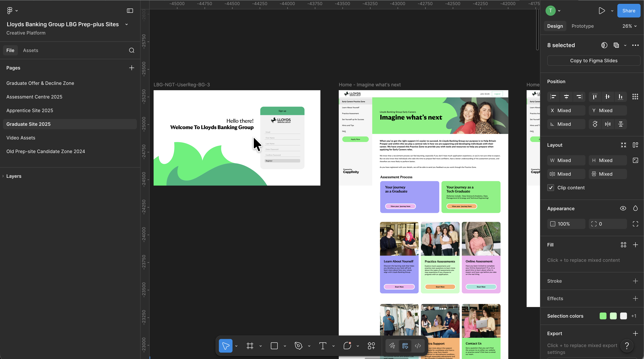This screenshot has height=359, width=644.
Task: Click the Present play icon
Action: pyautogui.click(x=602, y=11)
